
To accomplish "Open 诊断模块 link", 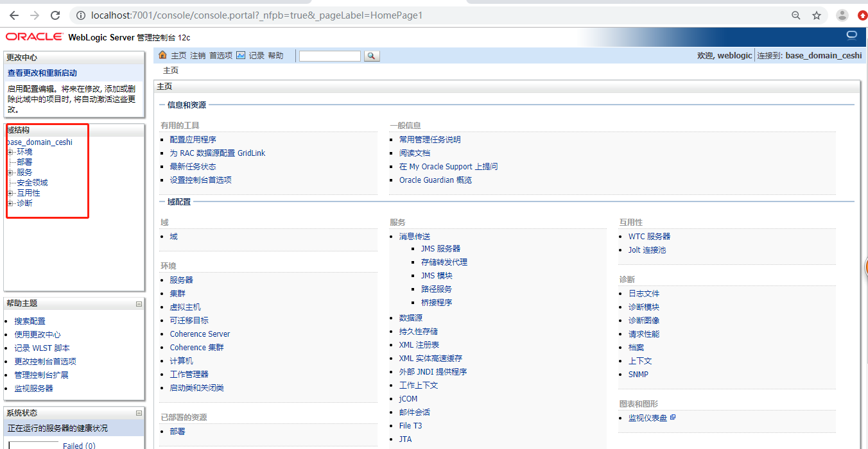I will coord(644,307).
